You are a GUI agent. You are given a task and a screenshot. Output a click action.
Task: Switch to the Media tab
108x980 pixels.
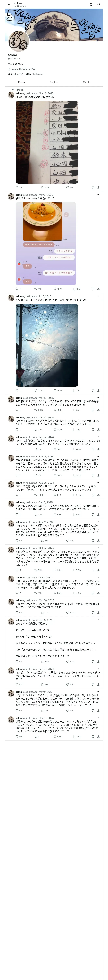(x=87, y=82)
